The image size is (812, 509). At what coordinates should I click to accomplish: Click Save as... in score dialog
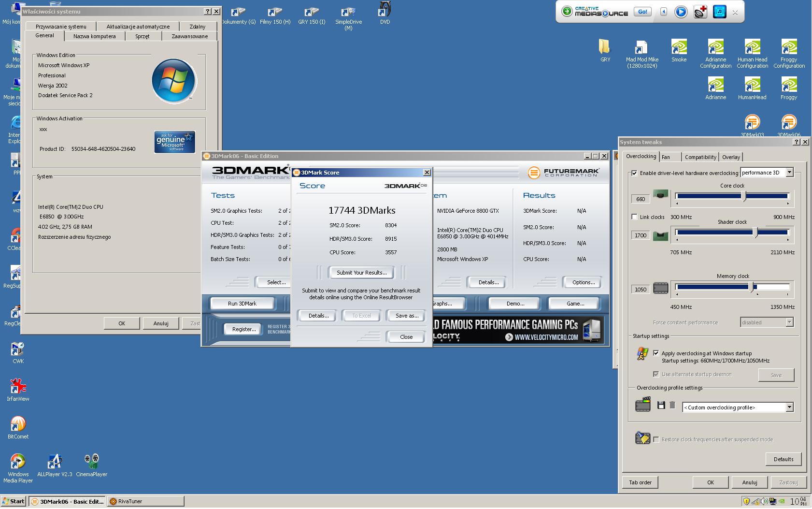point(407,316)
